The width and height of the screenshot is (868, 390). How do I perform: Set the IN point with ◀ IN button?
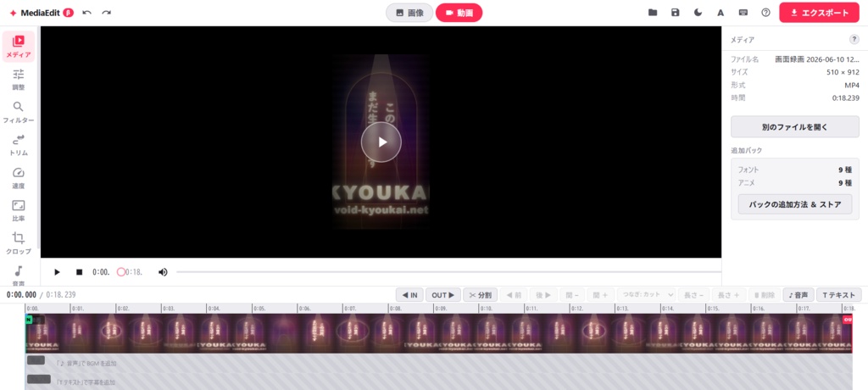pos(409,295)
